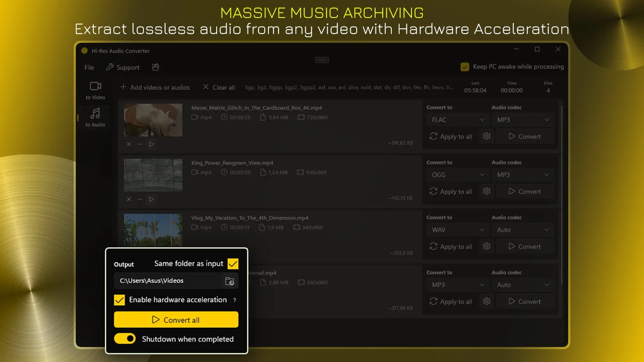Screen dimensions: 644x362
Task: Remove the King_Power_Rangnam_View file with X icon
Action: 129,199
